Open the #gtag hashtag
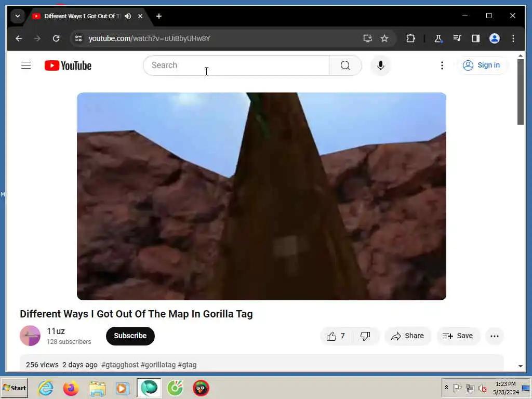 pos(187,365)
